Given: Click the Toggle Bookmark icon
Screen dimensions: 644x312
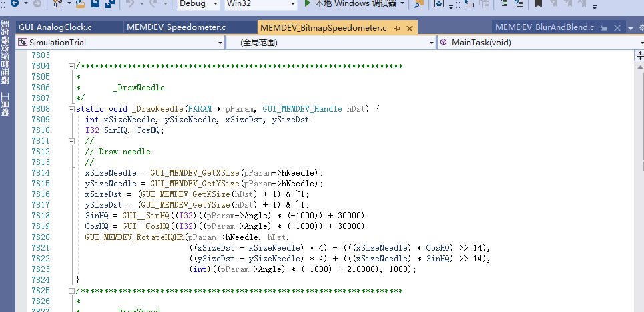Looking at the screenshot, I should click(538, 3).
